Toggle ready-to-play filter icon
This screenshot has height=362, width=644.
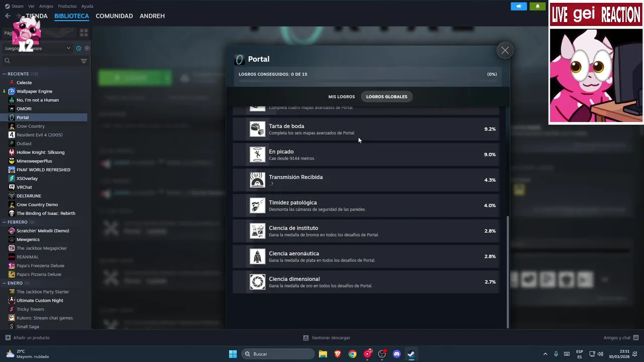pos(87,48)
